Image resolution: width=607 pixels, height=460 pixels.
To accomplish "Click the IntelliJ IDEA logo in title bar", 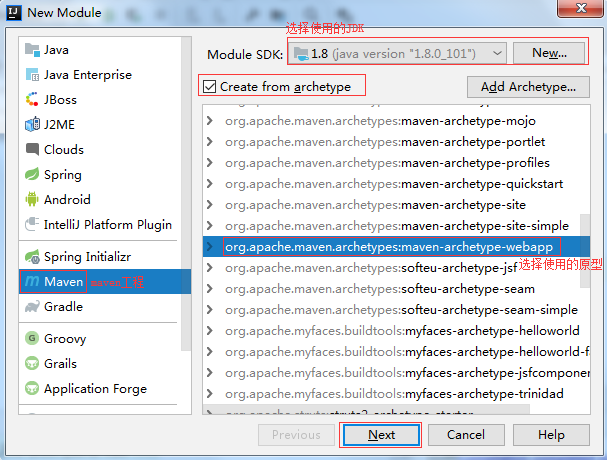I will click(14, 12).
